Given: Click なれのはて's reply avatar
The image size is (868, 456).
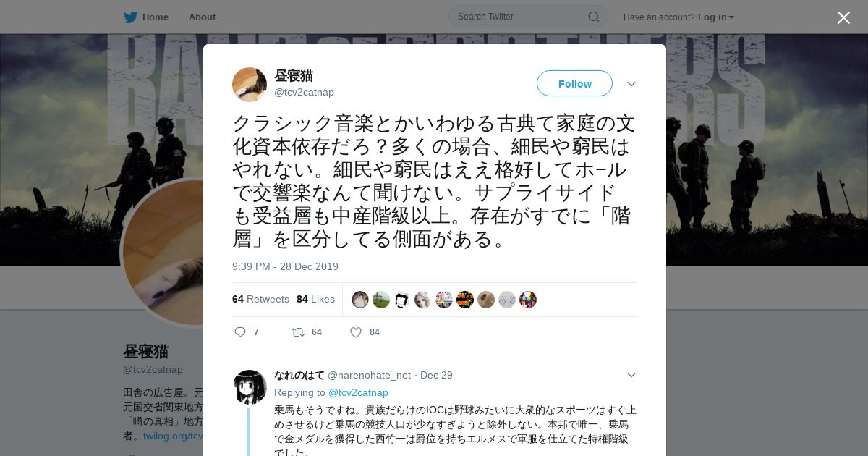Looking at the screenshot, I should 250,387.
